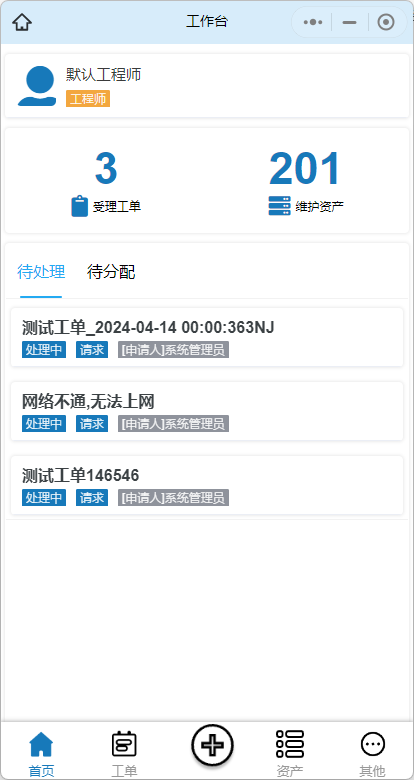Open ticket 网络不通,无法上网
Viewport: 414px width, 780px height.
tap(207, 411)
